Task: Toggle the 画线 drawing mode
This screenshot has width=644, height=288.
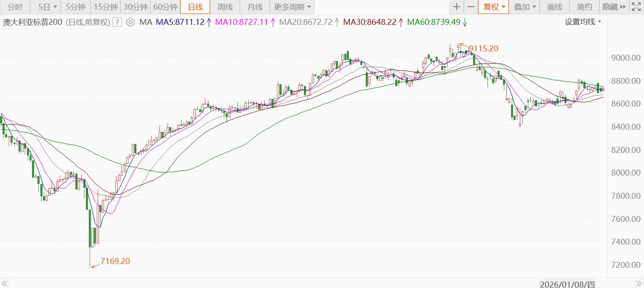Action: pos(554,7)
